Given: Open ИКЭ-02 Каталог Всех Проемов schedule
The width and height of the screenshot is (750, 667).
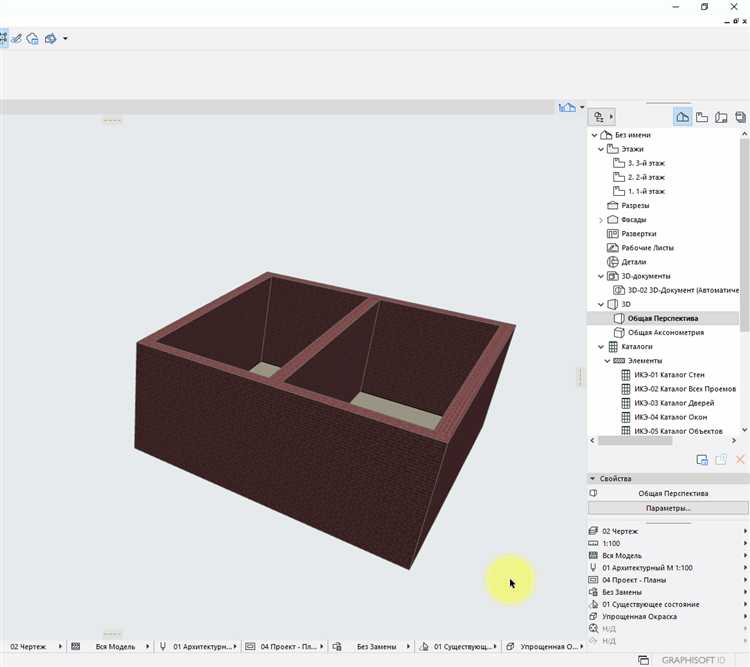Looking at the screenshot, I should (684, 389).
